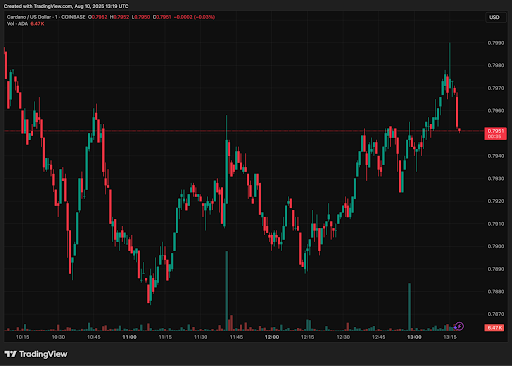512x366 pixels.
Task: Click the 13:15 label on the time axis
Action: [450, 337]
